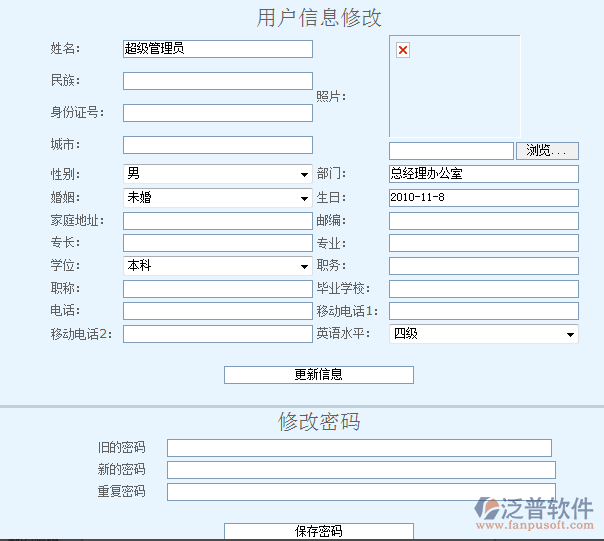Expand the 英语水平 English level dropdown
This screenshot has width=604, height=541.
(483, 334)
